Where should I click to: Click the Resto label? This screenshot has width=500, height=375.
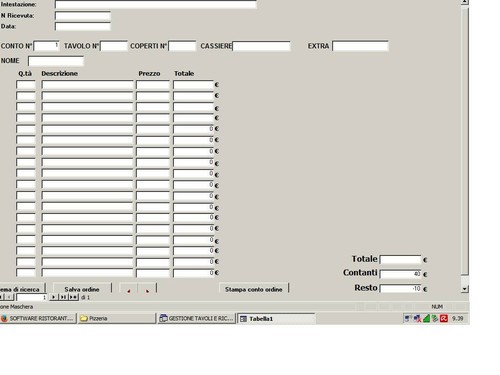coord(366,288)
